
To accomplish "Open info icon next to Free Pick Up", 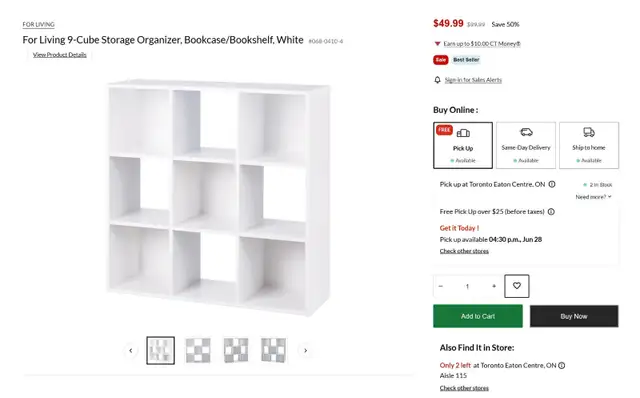I will point(551,212).
